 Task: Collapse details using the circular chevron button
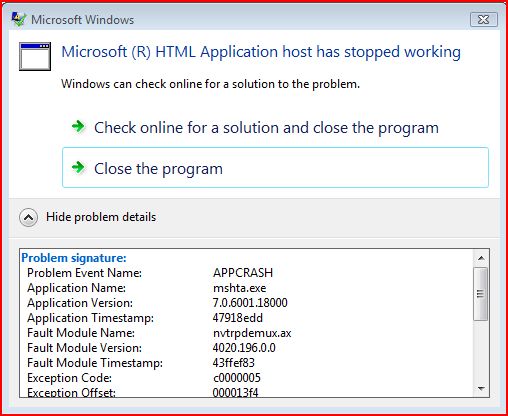[x=28, y=218]
